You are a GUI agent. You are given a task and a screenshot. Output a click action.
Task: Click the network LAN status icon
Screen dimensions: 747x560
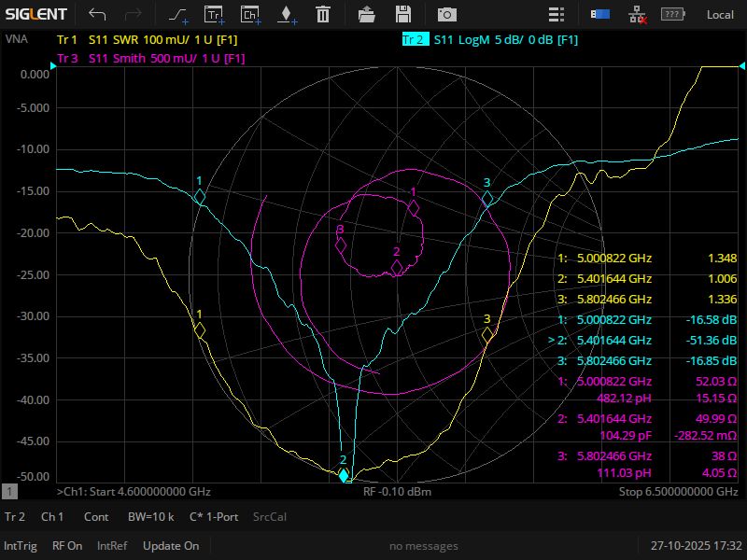(637, 14)
